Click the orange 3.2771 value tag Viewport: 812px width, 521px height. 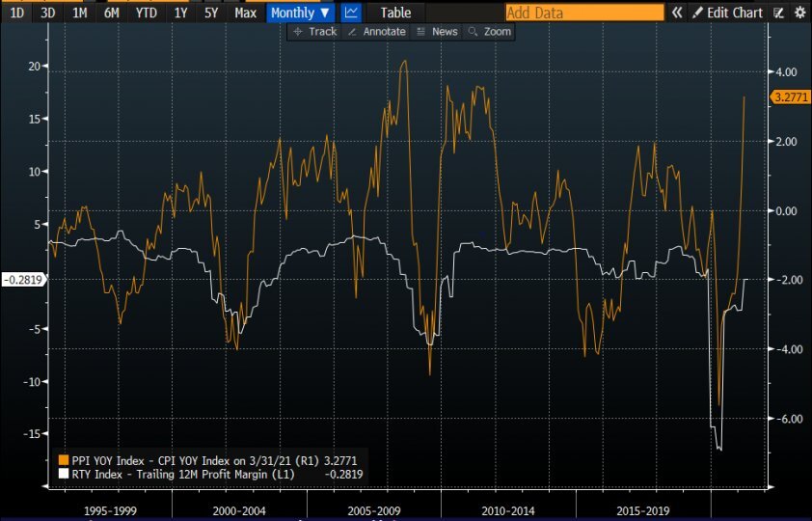790,96
